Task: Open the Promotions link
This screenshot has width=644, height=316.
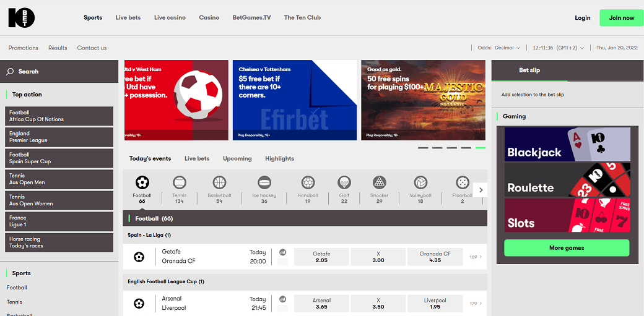Action: (x=24, y=48)
